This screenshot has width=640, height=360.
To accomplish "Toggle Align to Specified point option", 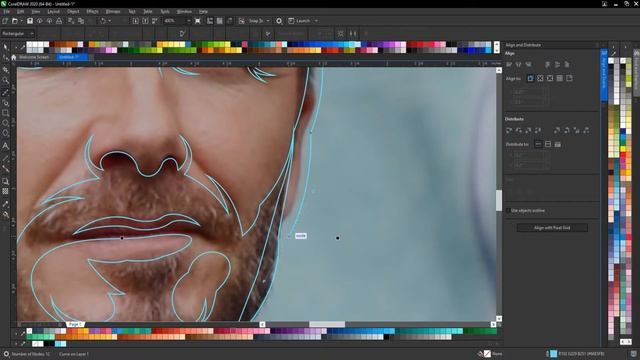I will pyautogui.click(x=569, y=78).
